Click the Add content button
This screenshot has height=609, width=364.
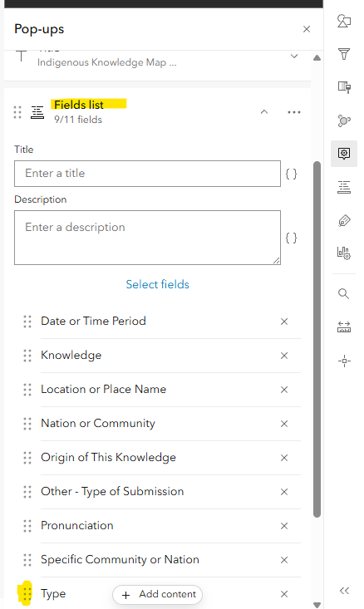point(157,594)
